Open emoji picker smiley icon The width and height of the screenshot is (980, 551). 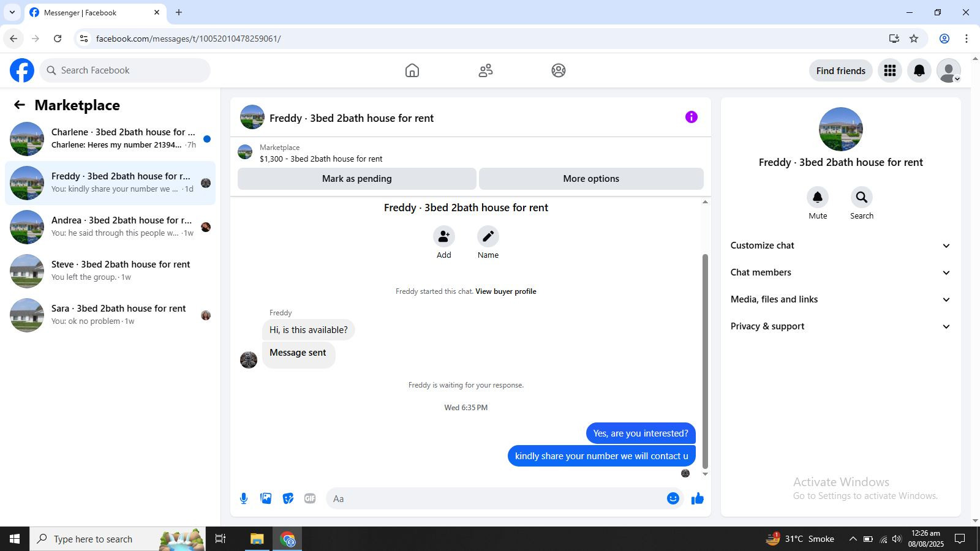pyautogui.click(x=673, y=498)
